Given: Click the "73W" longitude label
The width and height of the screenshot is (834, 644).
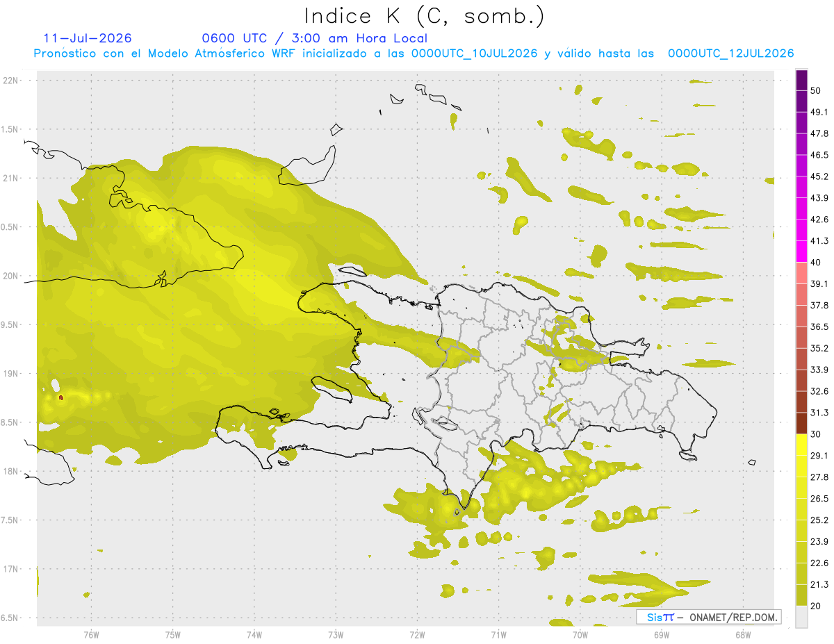Looking at the screenshot, I should (x=336, y=634).
